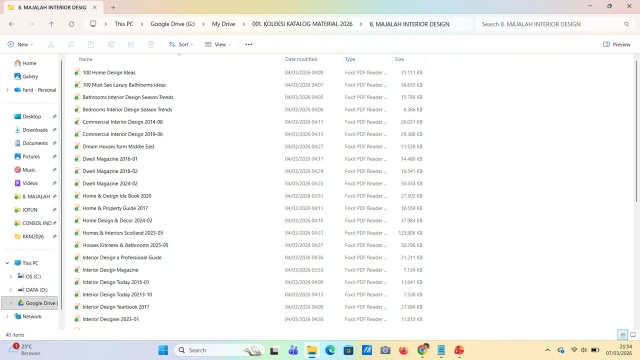Open the Sort dropdown
This screenshot has width=640, height=360.
pyautogui.click(x=181, y=44)
